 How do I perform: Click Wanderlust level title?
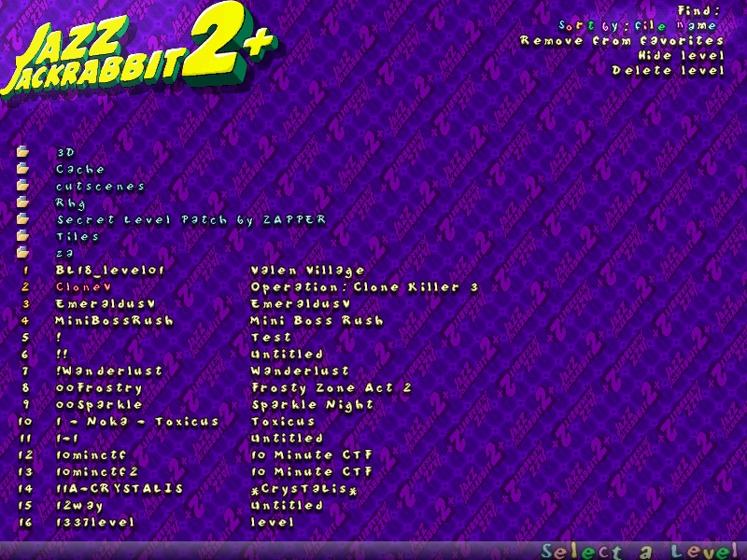pos(300,371)
